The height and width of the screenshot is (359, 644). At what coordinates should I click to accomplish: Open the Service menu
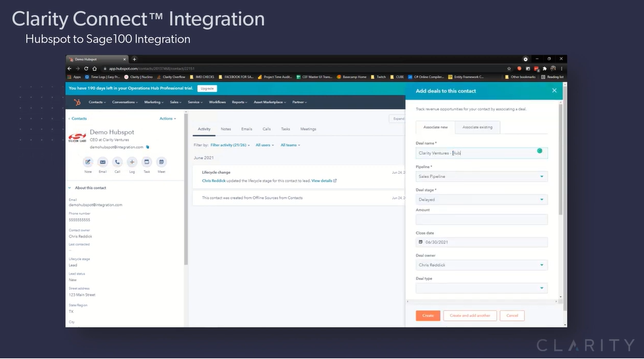[x=195, y=102]
